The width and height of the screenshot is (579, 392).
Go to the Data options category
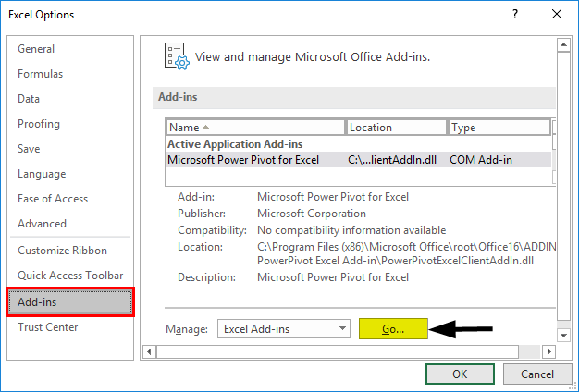click(70, 99)
